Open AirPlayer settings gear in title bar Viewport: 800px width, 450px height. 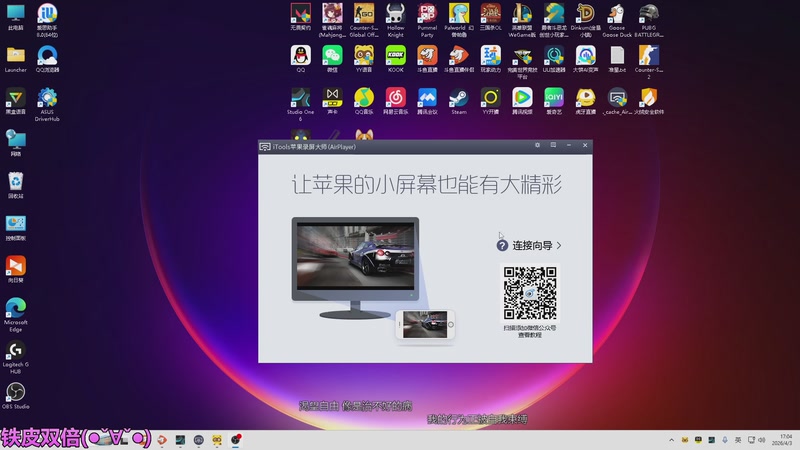point(537,145)
